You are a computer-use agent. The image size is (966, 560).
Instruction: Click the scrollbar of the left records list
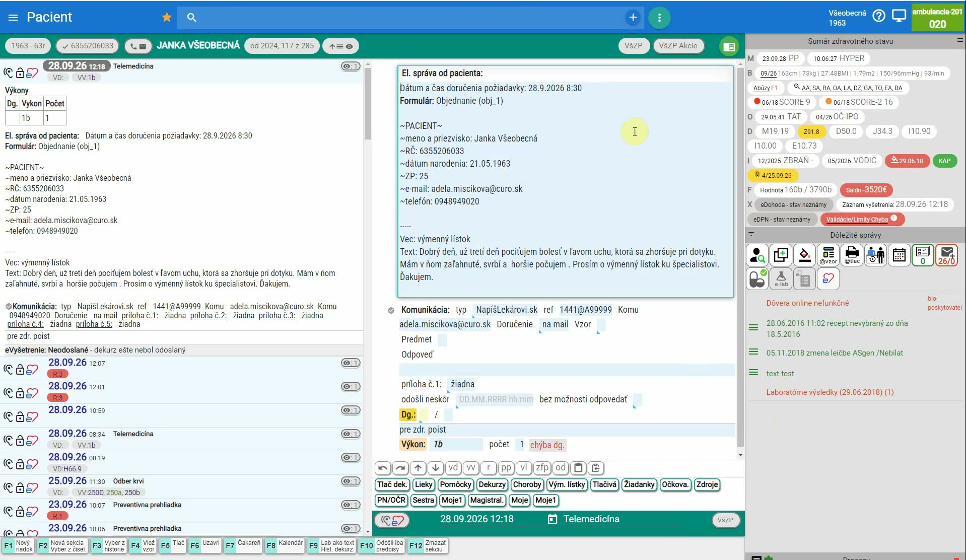click(368, 103)
